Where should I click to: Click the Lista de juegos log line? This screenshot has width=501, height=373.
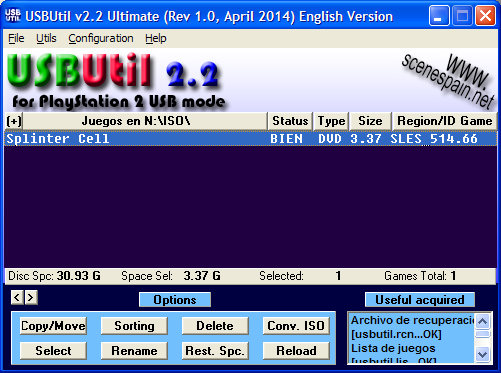tap(393, 348)
